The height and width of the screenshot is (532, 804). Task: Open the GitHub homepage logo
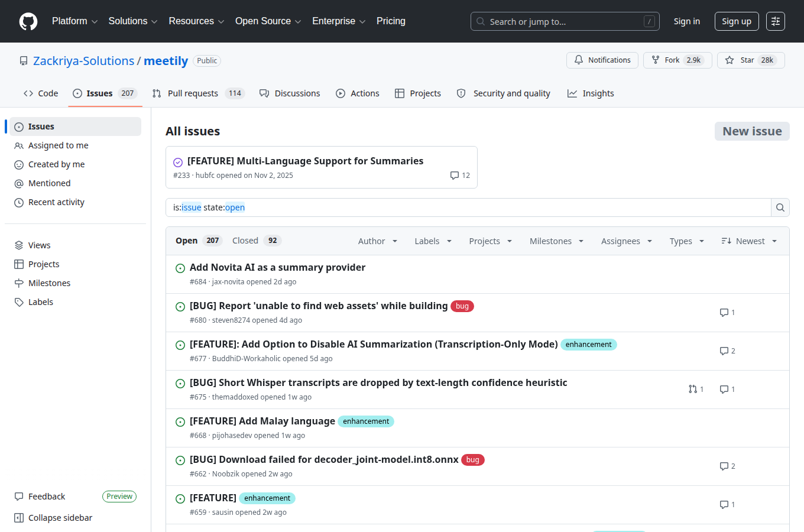28,21
